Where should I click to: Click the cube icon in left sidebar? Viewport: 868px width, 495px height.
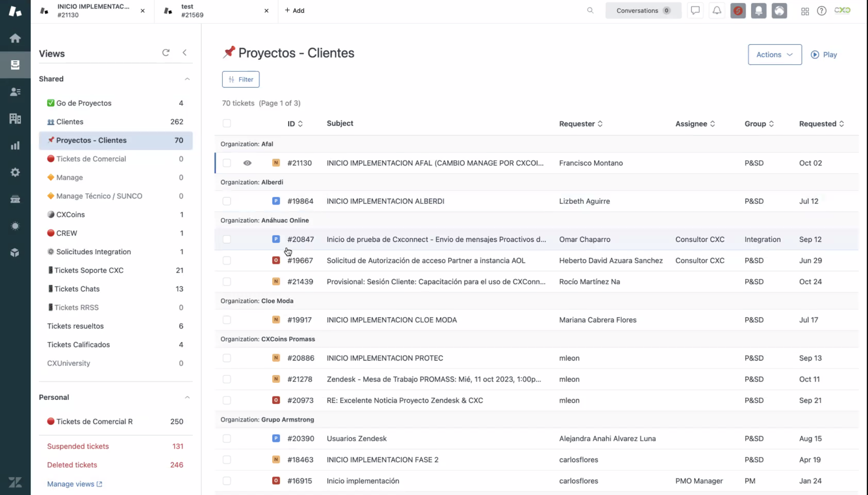point(15,253)
